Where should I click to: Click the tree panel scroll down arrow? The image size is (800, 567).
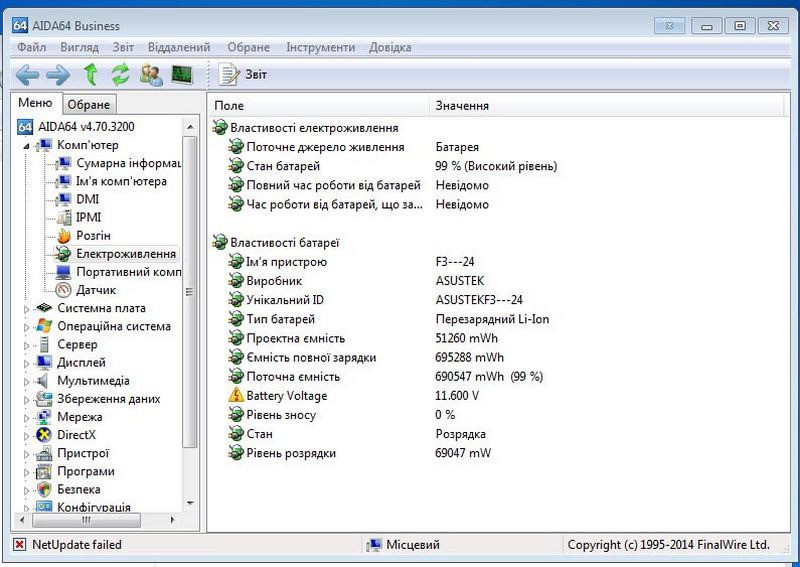click(190, 503)
